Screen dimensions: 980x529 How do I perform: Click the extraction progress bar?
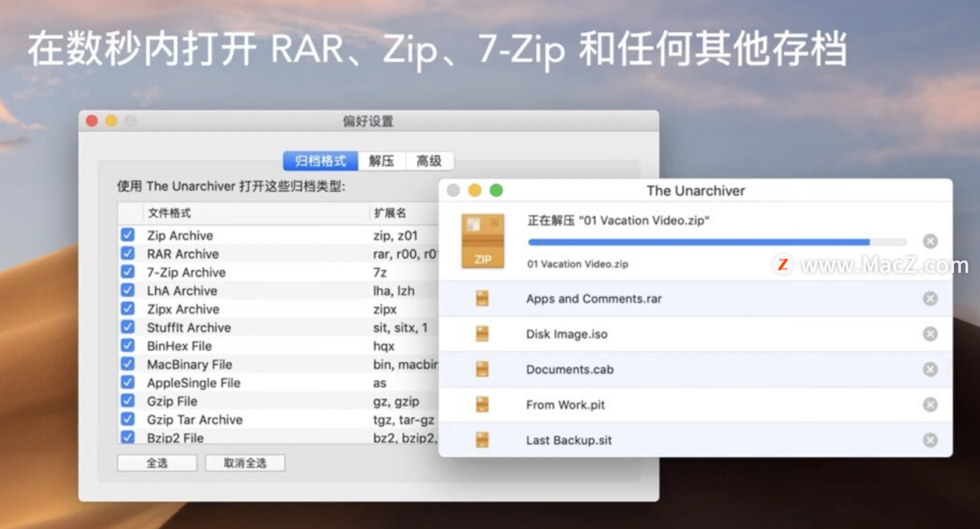point(717,242)
